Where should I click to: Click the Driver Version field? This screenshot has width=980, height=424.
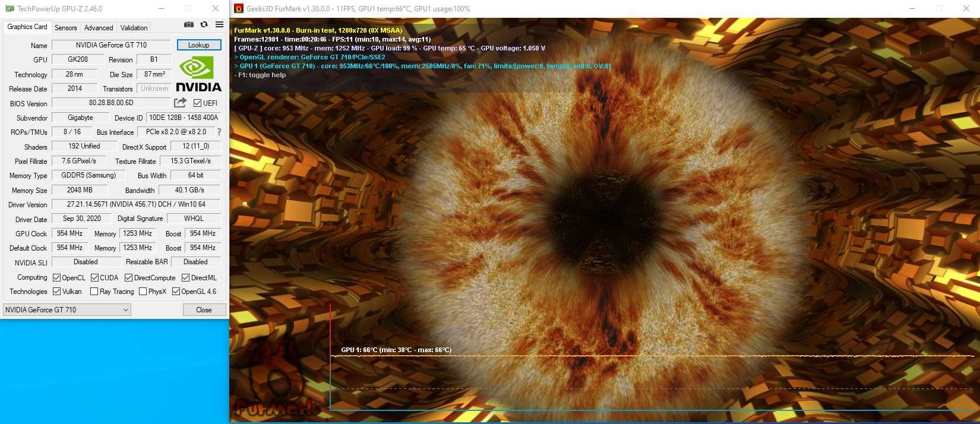(136, 204)
